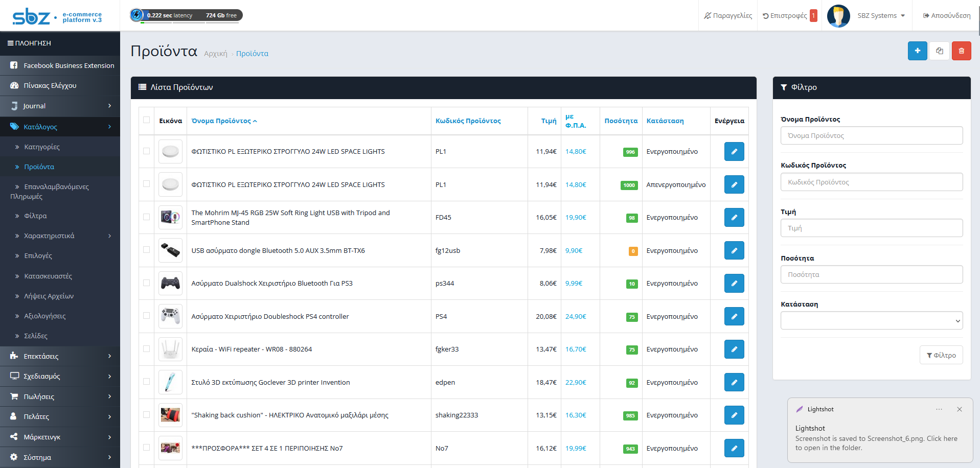Open the Κατάσταση filter dropdown

[871, 320]
